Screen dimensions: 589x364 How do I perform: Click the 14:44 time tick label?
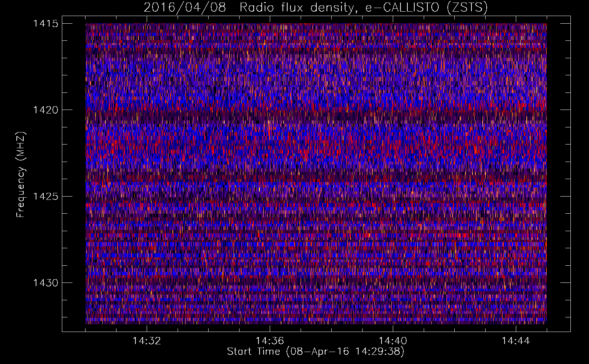516,341
